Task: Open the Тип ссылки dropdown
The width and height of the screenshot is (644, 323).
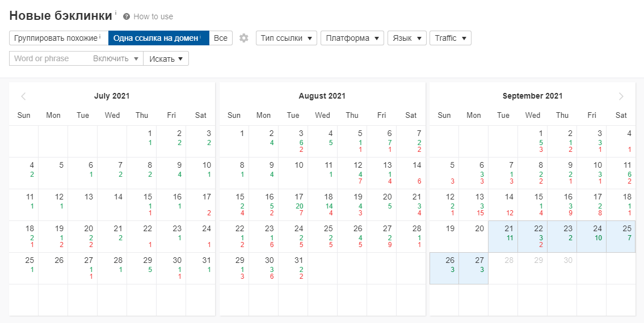Action: pos(287,38)
